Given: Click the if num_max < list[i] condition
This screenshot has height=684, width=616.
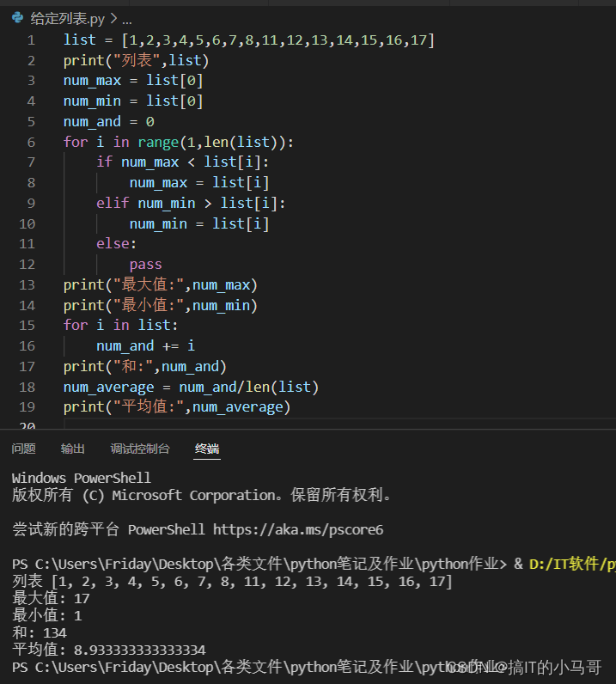Looking at the screenshot, I should click(182, 162).
